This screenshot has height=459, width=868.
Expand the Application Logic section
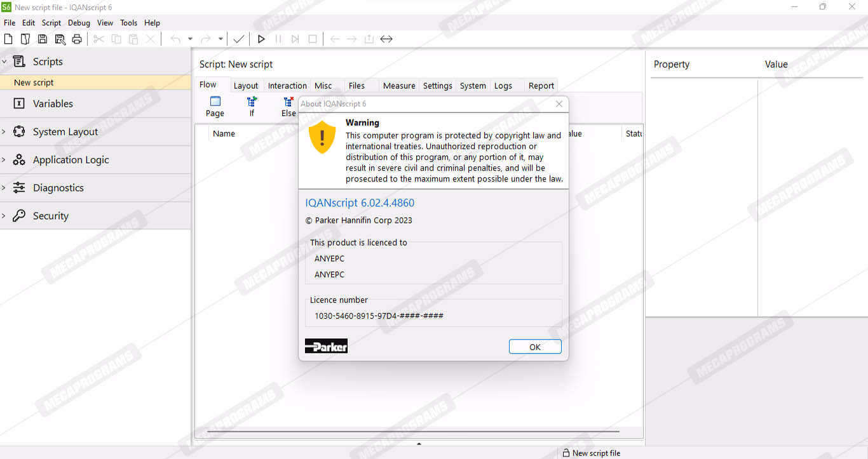pos(4,160)
